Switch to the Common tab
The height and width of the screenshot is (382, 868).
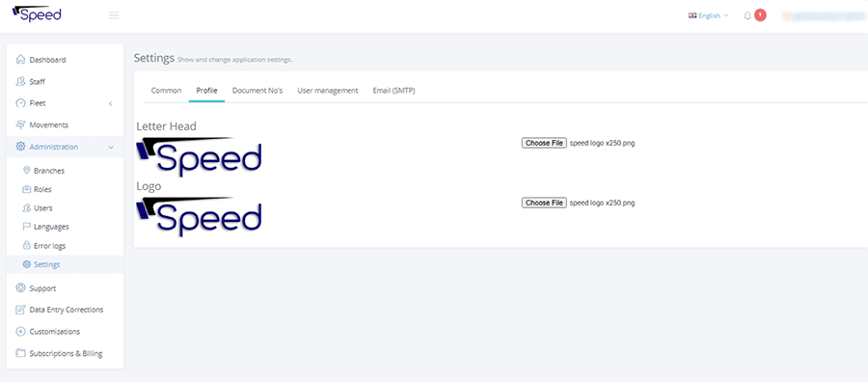pos(166,91)
